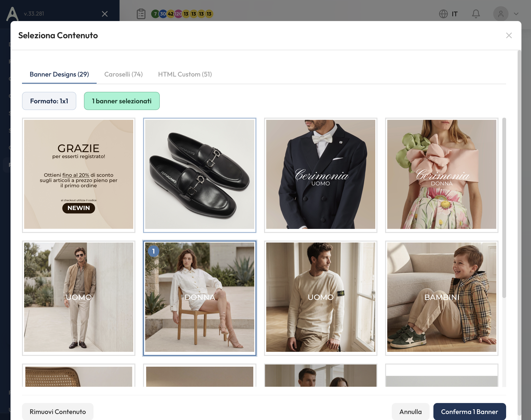
Task: Close the sidebar with the X near version
Action: pos(105,14)
